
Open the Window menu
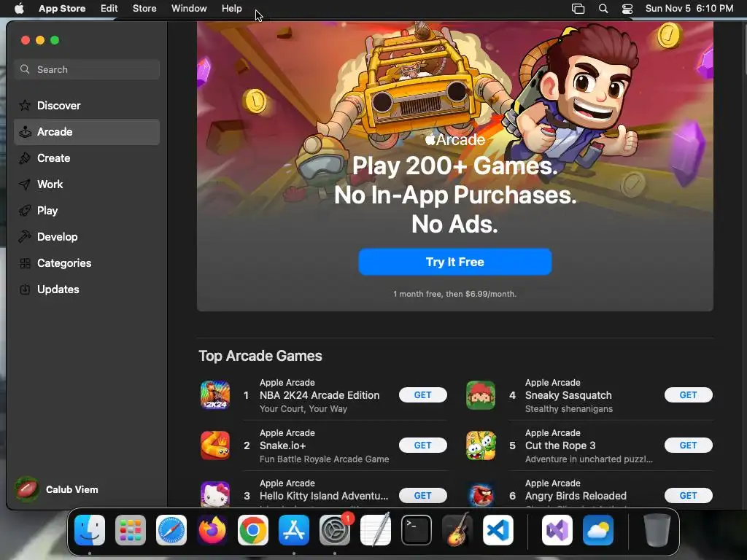tap(189, 9)
